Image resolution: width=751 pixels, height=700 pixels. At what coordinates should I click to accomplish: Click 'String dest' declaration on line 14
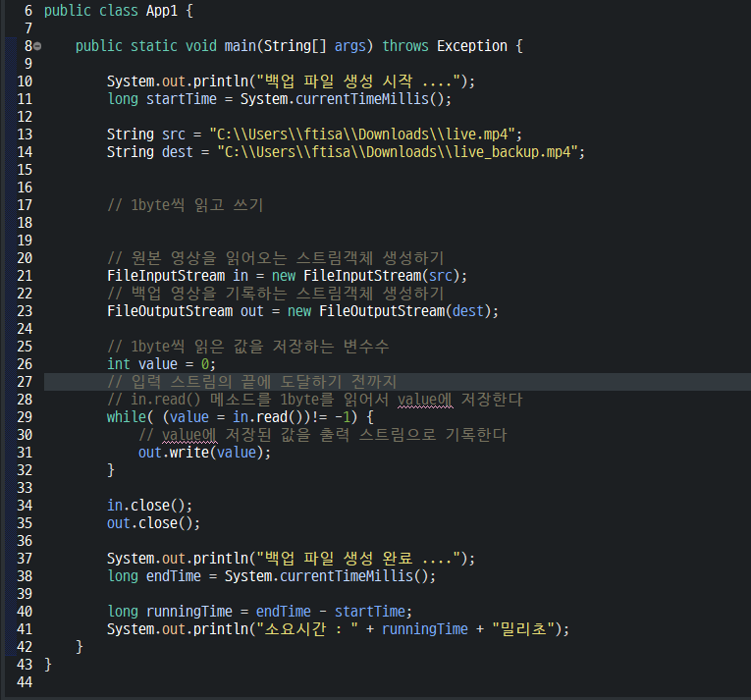click(x=150, y=152)
